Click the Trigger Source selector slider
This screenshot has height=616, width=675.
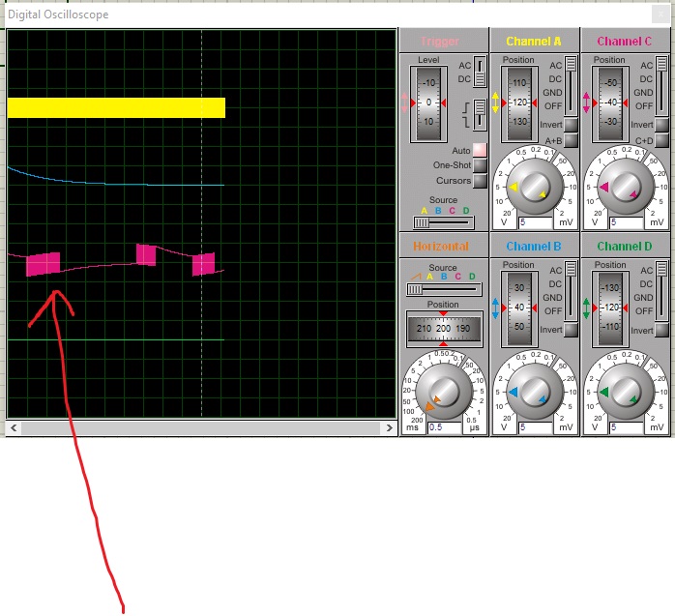click(x=443, y=222)
